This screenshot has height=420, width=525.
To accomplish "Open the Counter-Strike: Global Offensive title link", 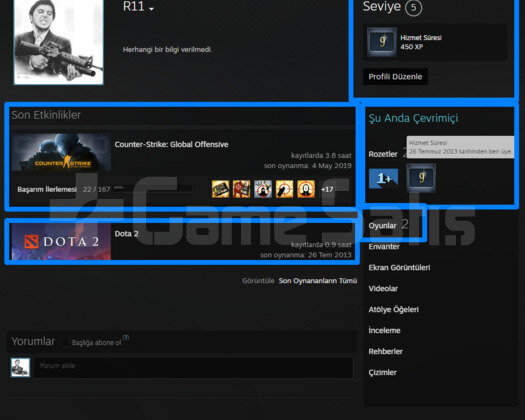I will coord(171,144).
